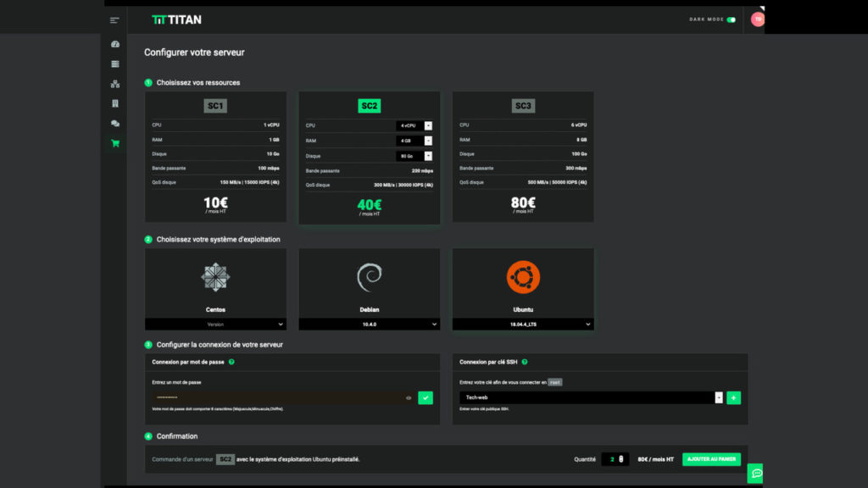
Task: Select the SC1 server plan
Action: click(x=215, y=106)
